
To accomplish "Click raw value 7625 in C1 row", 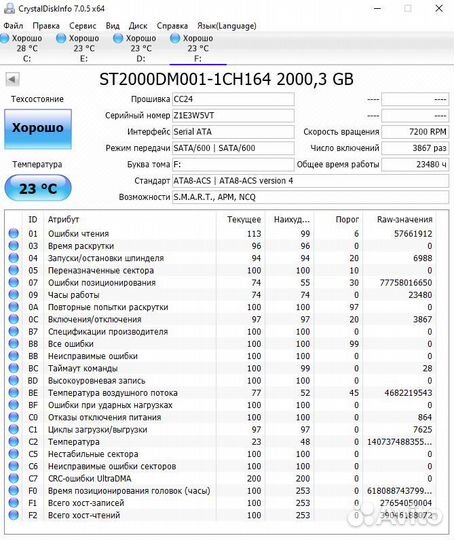I will pyautogui.click(x=422, y=429).
